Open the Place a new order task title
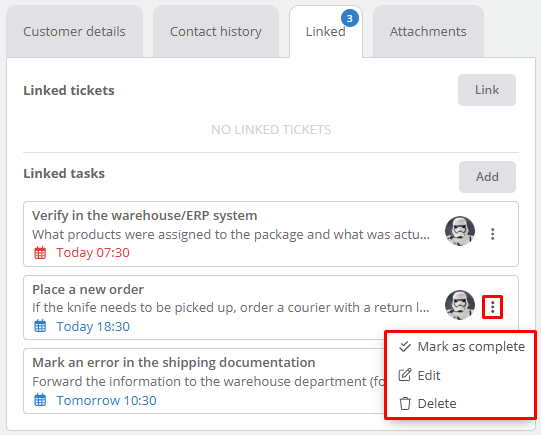541x435 pixels. point(88,289)
